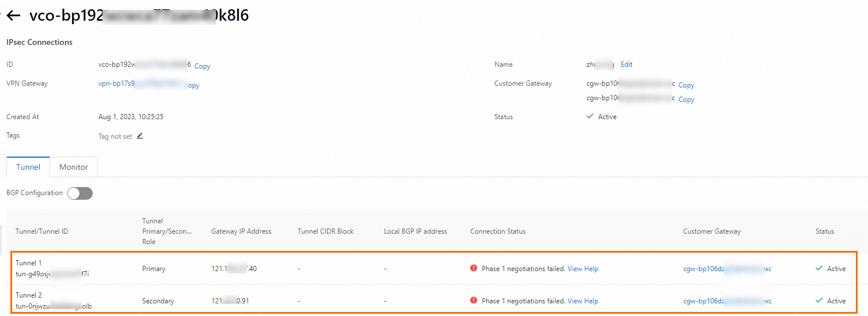Click the Tunnel CIDR Block column header
The image size is (868, 316).
pyautogui.click(x=325, y=231)
